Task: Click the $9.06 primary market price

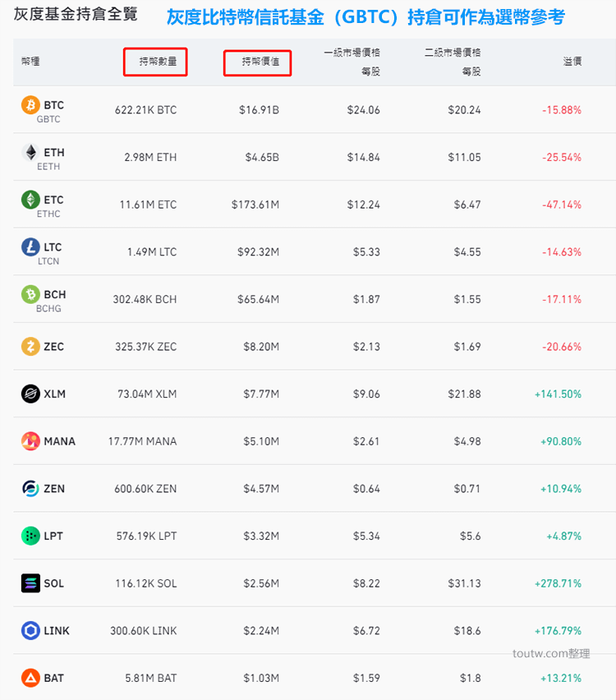Action: (x=366, y=394)
